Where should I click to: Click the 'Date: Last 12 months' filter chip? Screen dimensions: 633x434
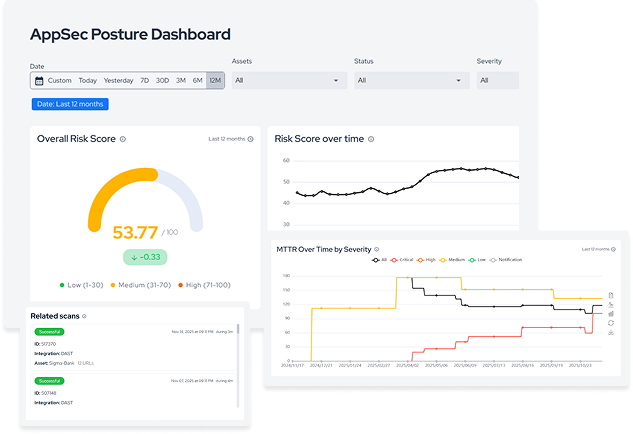click(70, 104)
